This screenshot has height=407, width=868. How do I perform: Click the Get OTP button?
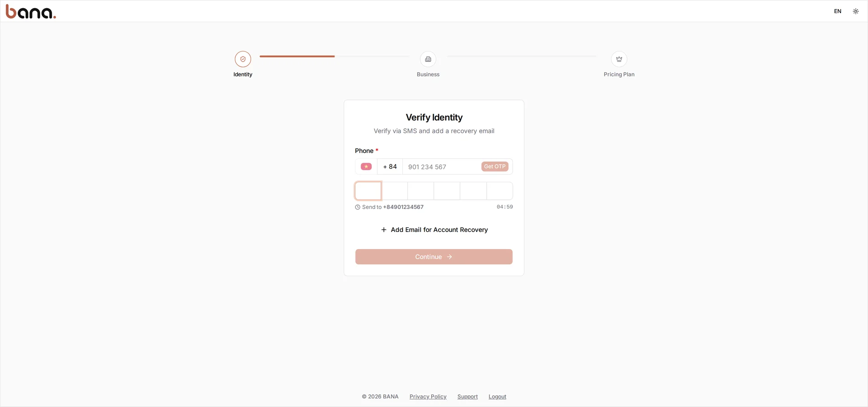(495, 166)
